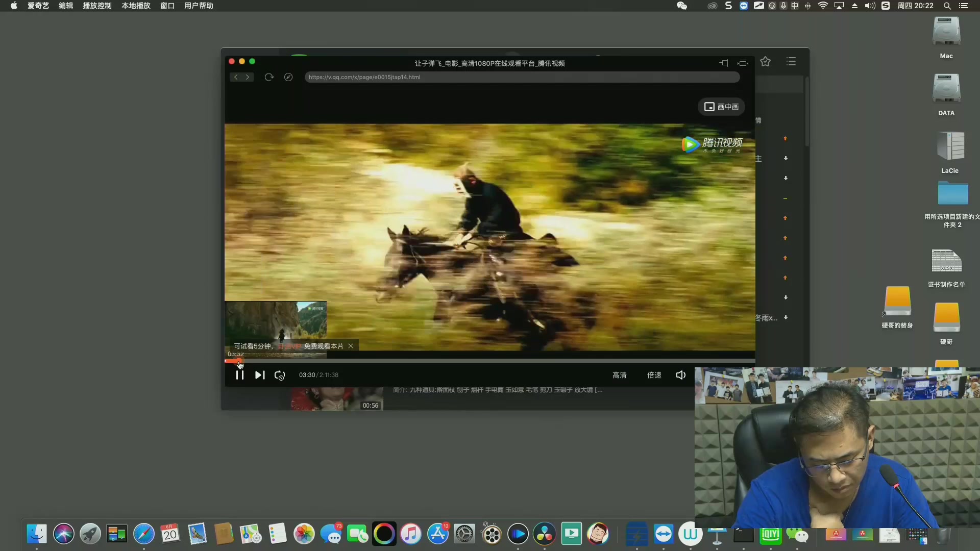Open System Preferences gear icon

coord(464,534)
